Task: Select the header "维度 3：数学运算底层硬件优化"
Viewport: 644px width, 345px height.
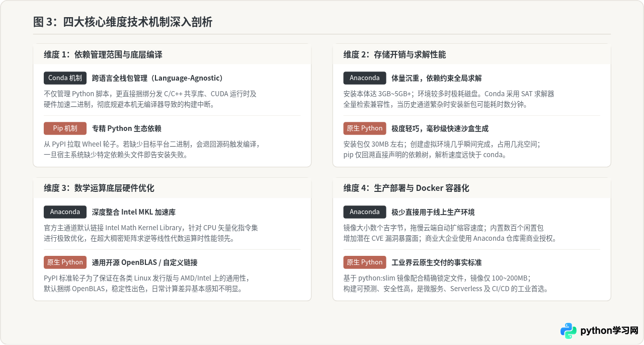Action: [99, 188]
